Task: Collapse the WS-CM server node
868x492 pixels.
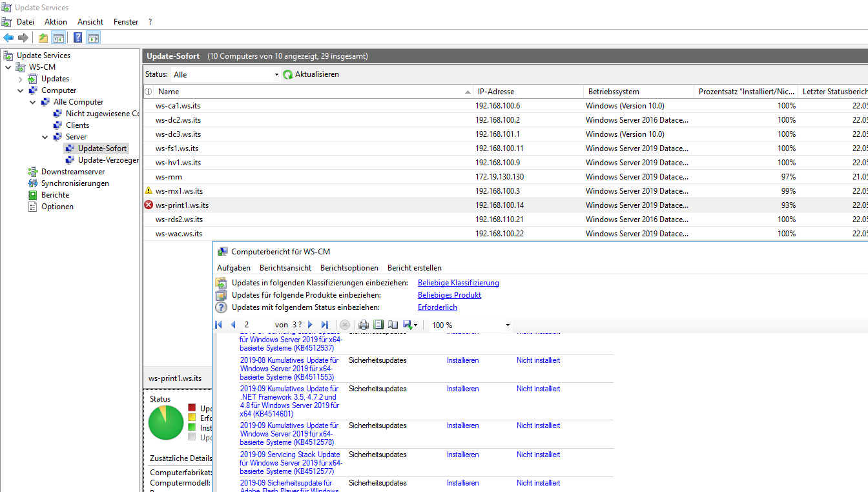Action: 8,67
